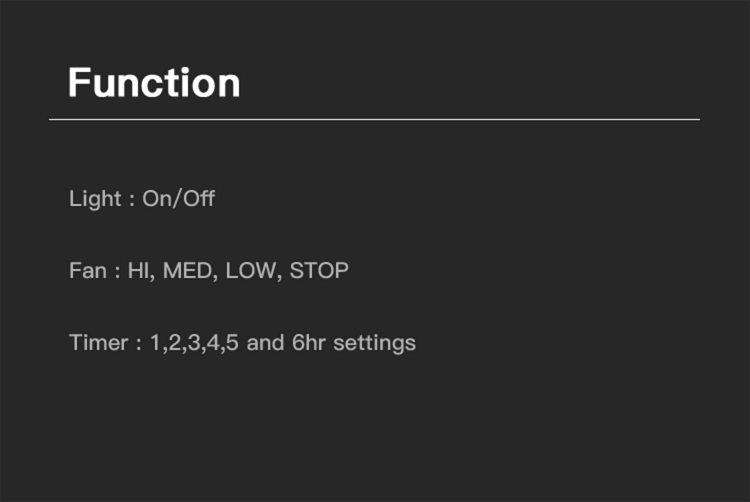This screenshot has width=750, height=502.
Task: Click the HI fan speed text
Action: coord(141,271)
